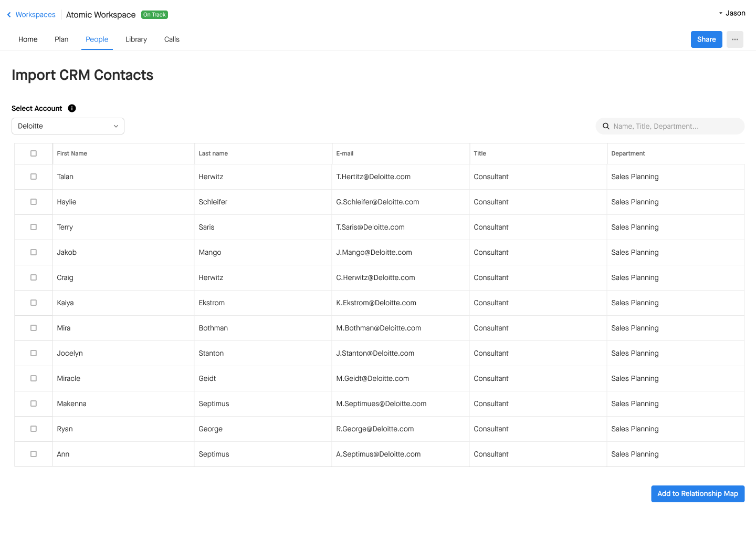Click the back chevron before Workspaces

tap(8, 15)
